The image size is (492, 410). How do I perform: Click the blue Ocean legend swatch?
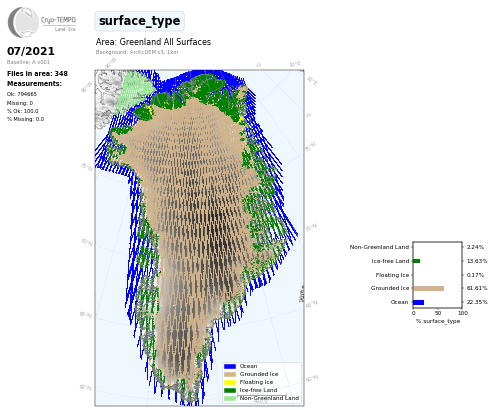[x=230, y=366]
